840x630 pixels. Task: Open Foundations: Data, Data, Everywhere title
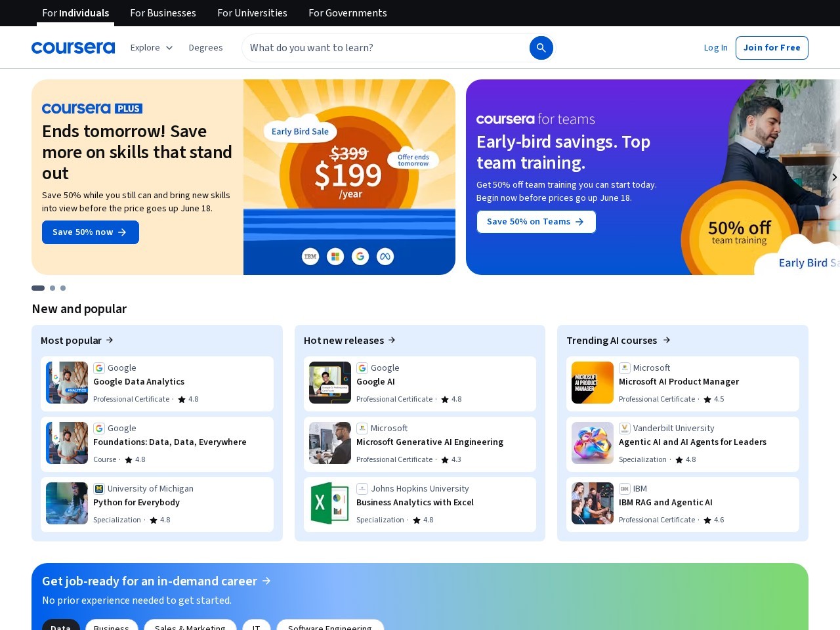coord(170,442)
